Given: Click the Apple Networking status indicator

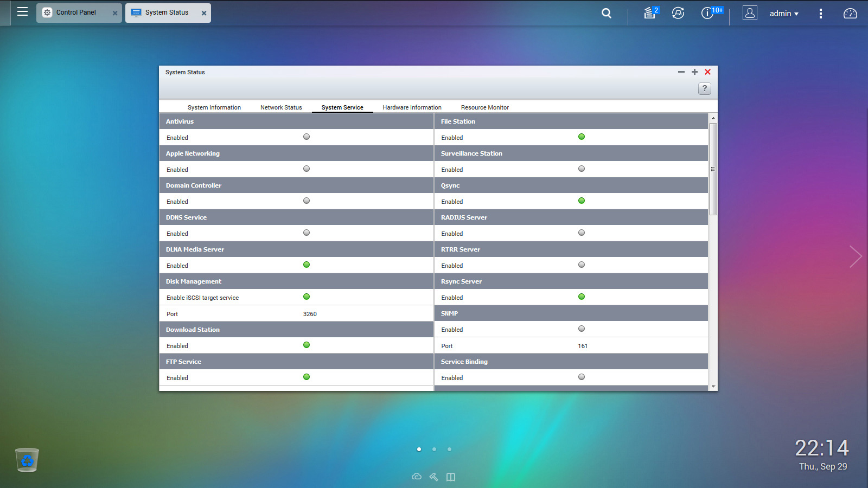Looking at the screenshot, I should pyautogui.click(x=307, y=169).
